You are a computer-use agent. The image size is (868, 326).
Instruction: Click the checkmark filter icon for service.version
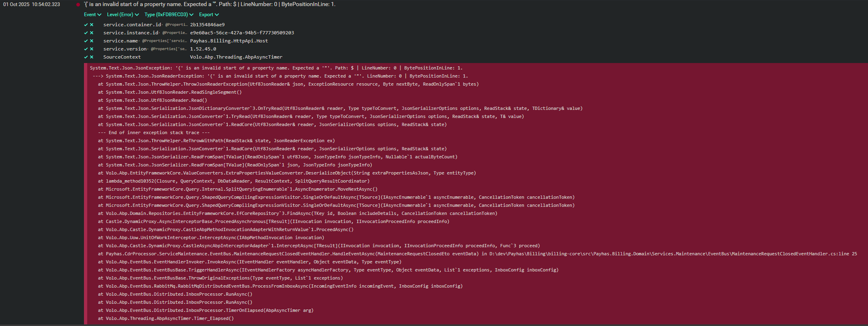point(86,49)
